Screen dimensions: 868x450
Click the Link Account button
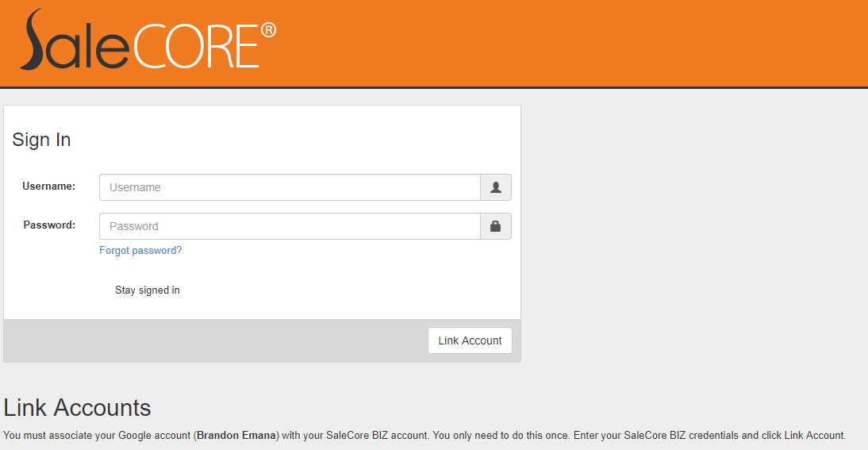coord(470,340)
